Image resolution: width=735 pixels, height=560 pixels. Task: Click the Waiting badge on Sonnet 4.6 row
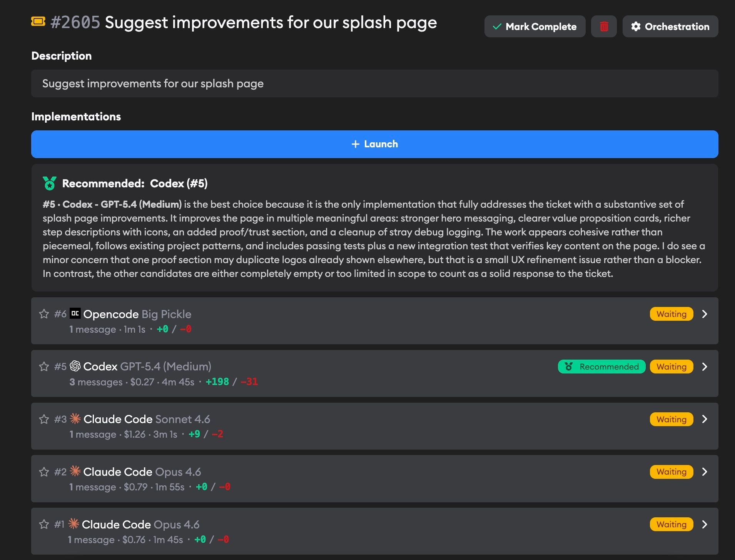(x=672, y=419)
